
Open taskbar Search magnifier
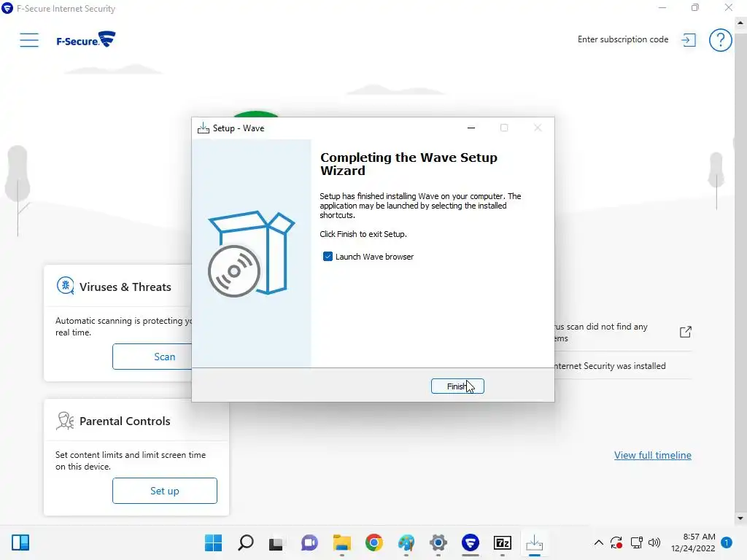pyautogui.click(x=246, y=542)
